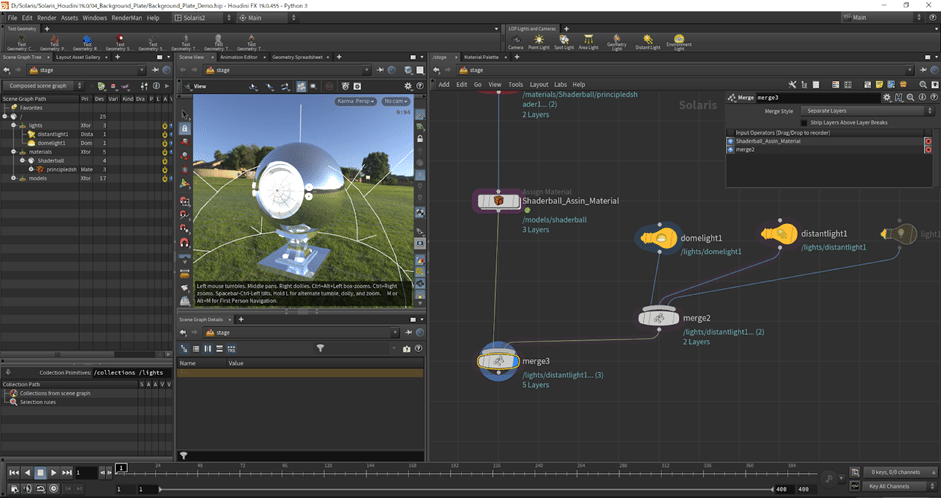Click the merge2 node in the network
941x498 pixels.
pos(659,317)
